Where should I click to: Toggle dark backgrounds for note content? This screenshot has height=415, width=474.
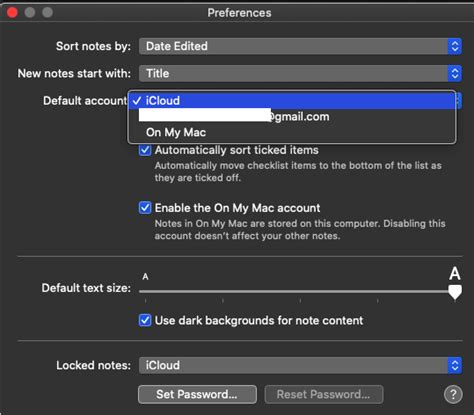[145, 321]
